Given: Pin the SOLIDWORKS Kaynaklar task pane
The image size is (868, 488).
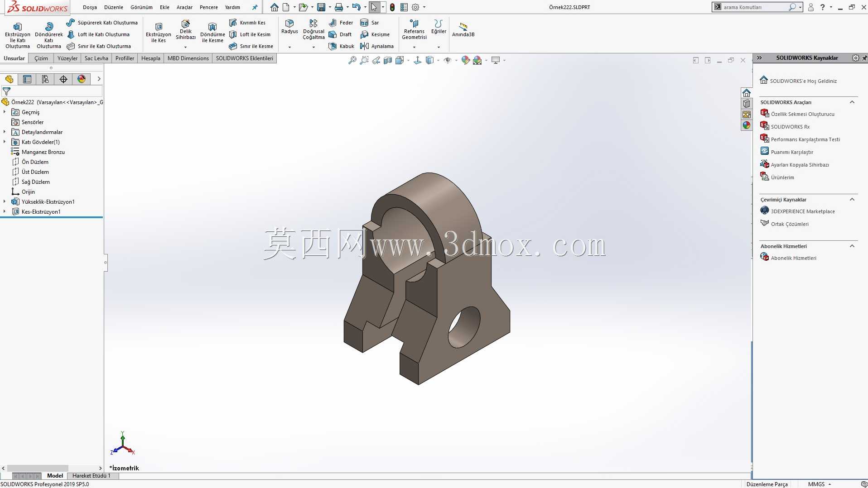Looking at the screenshot, I should coord(864,58).
